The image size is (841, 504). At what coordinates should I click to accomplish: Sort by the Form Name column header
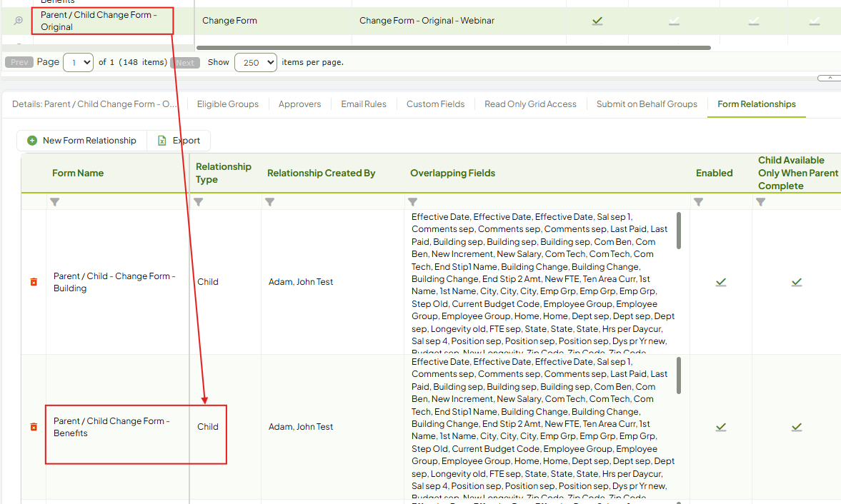pos(78,173)
